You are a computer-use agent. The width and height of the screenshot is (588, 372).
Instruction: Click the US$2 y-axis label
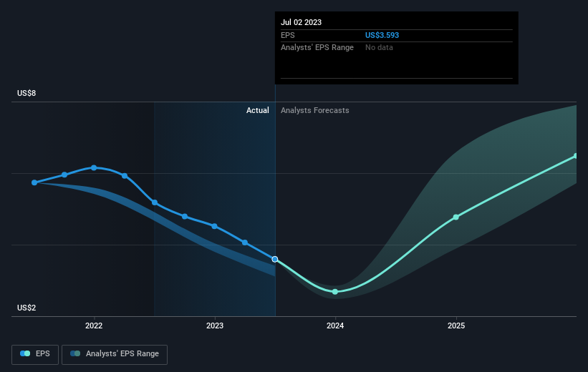26,308
